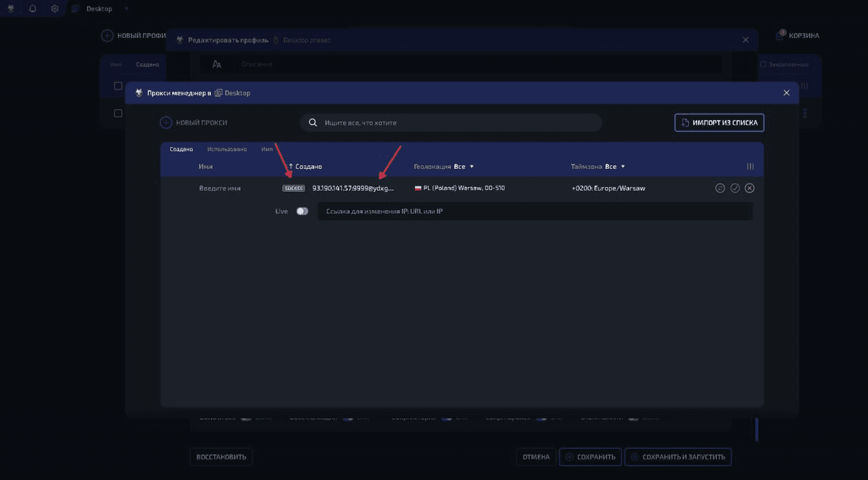Image resolution: width=868 pixels, height=480 pixels.
Task: Check Закрепленные checkbox in main window
Action: click(x=764, y=64)
